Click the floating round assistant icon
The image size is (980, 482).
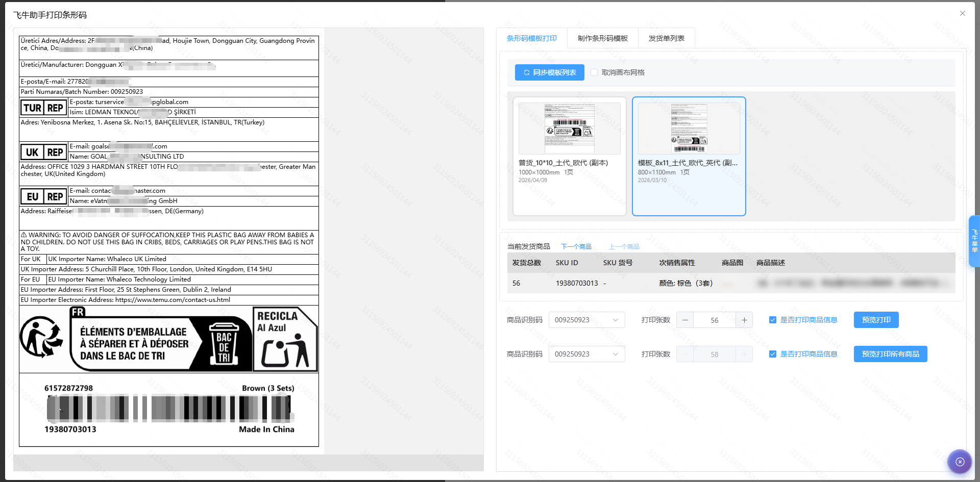(960, 462)
